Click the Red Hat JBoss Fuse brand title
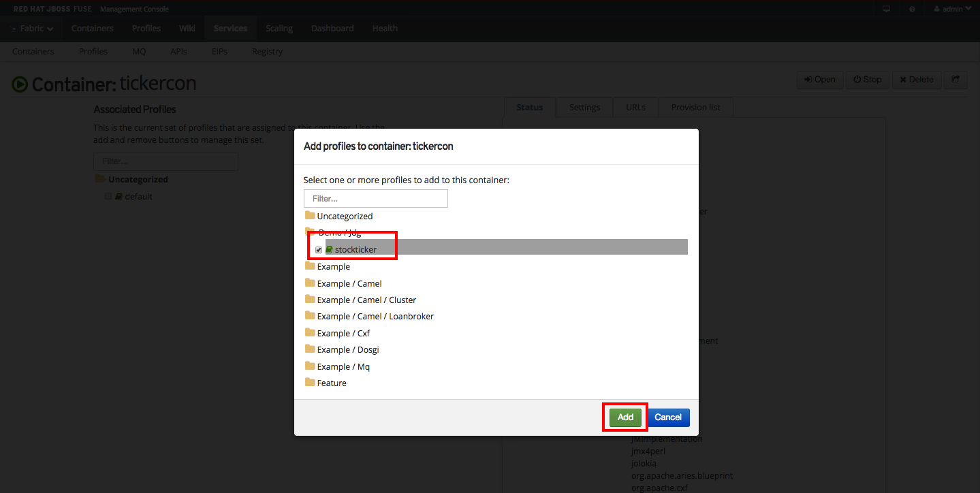Image resolution: width=980 pixels, height=493 pixels. point(53,10)
